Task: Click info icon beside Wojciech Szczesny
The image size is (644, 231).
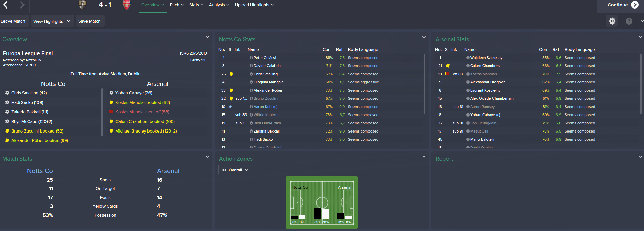Action: pyautogui.click(x=468, y=58)
